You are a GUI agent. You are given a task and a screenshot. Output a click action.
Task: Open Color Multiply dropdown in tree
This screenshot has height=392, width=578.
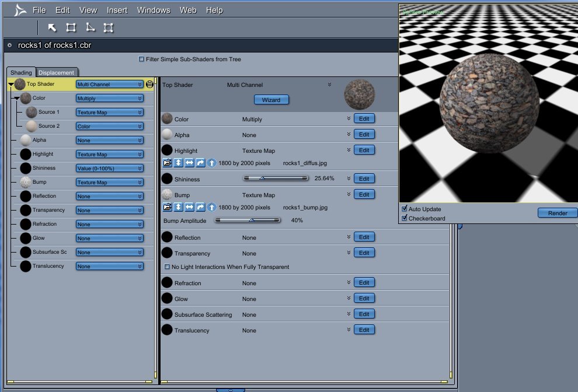tap(110, 99)
